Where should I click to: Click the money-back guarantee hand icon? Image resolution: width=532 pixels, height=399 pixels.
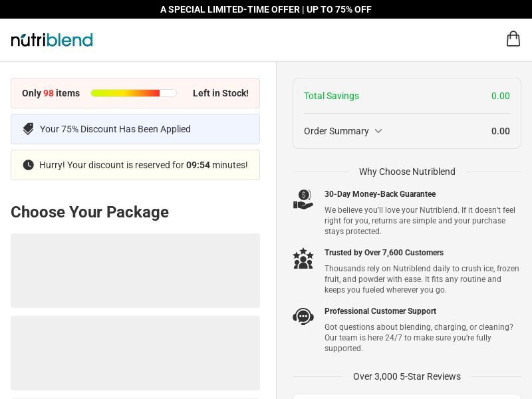[x=303, y=199]
